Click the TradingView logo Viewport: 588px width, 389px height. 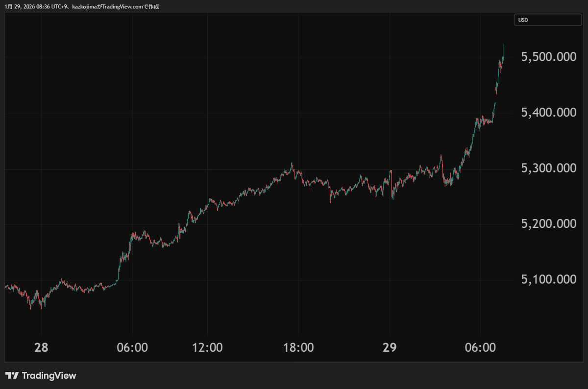(x=41, y=376)
